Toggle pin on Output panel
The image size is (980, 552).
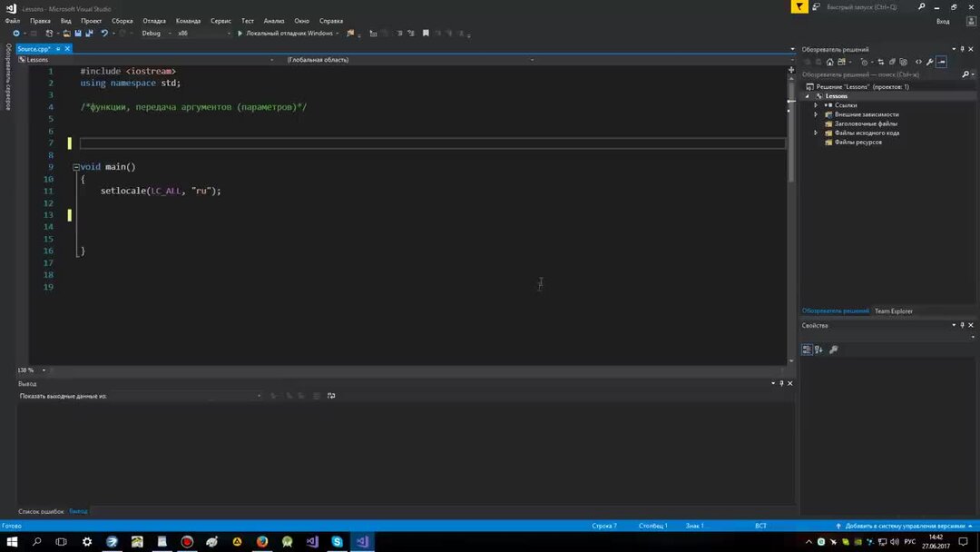pyautogui.click(x=781, y=383)
